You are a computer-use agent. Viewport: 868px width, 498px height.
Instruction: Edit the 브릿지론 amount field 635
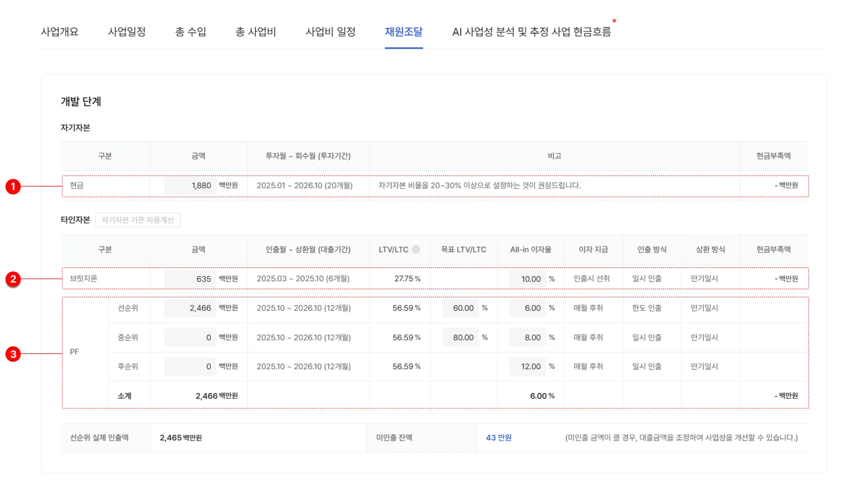click(x=190, y=279)
